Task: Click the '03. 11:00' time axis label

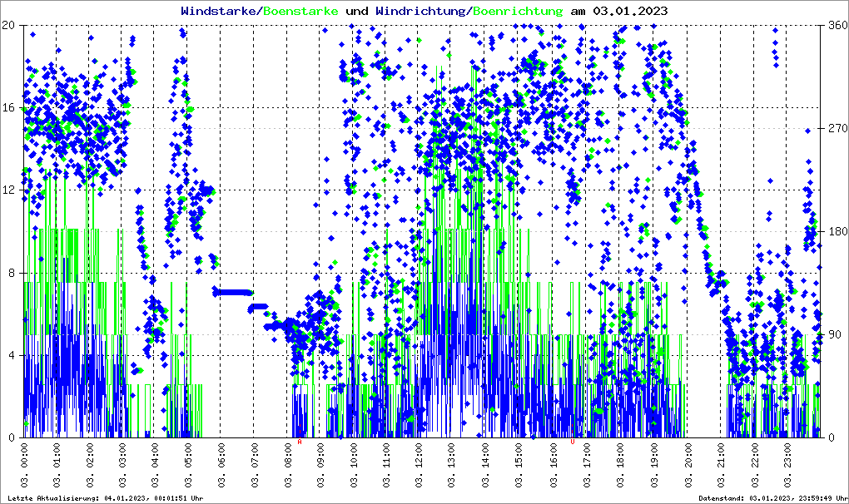Action: (387, 465)
